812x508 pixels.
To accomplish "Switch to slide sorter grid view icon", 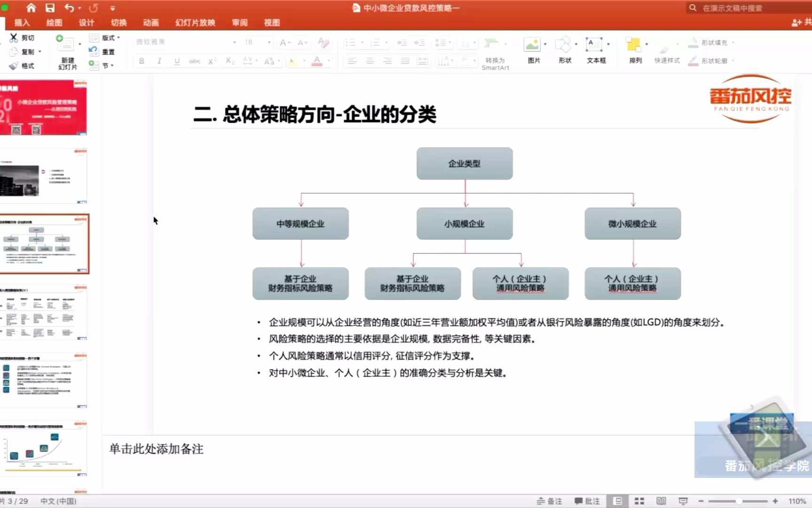I will (639, 501).
